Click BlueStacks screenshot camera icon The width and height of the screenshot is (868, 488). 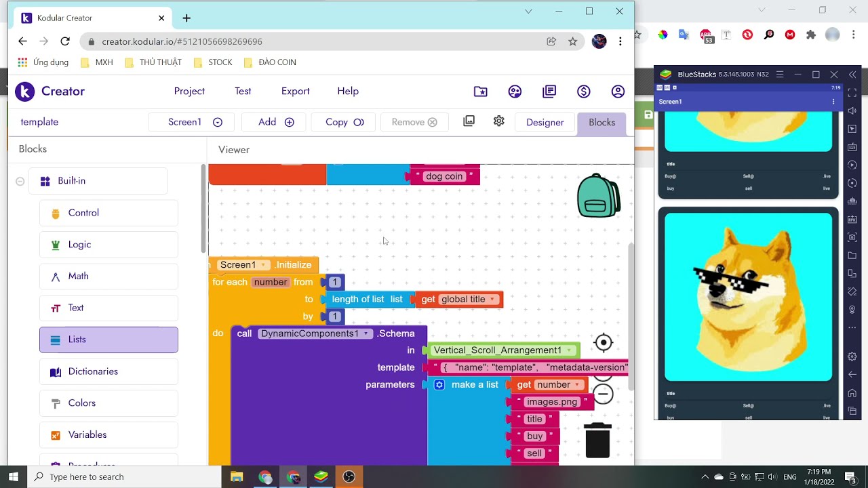pyautogui.click(x=852, y=237)
